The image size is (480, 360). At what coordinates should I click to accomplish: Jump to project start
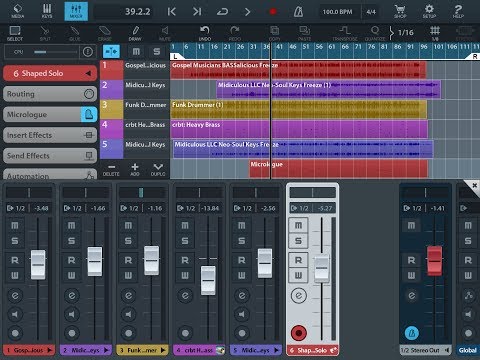[x=172, y=12]
